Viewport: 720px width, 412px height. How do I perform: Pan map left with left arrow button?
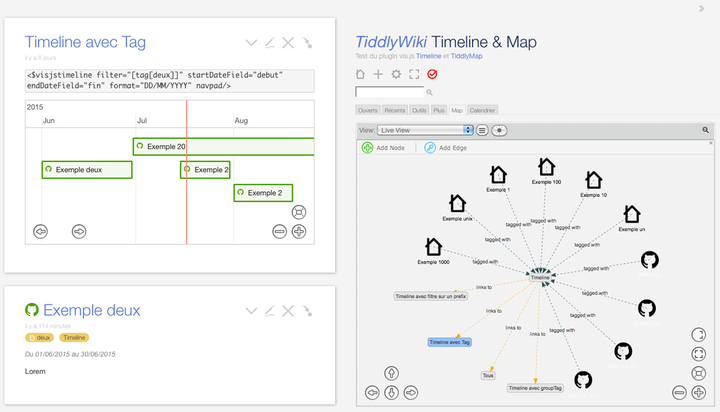(372, 393)
